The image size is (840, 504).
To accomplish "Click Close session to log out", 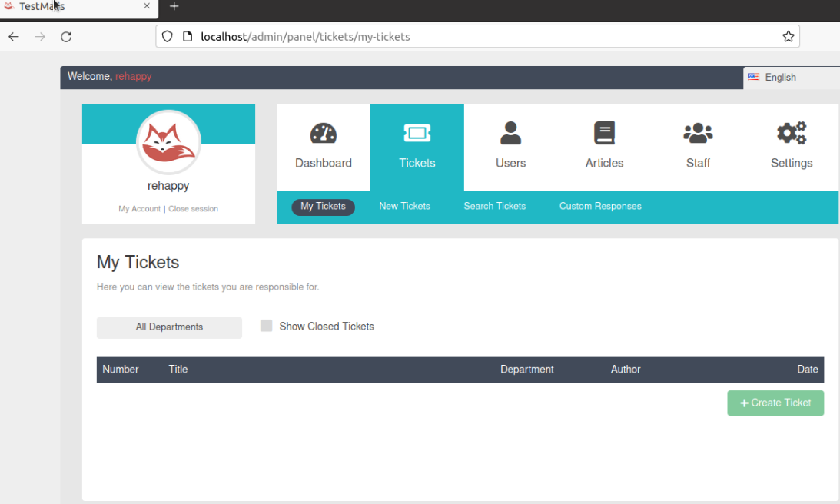I will (193, 208).
